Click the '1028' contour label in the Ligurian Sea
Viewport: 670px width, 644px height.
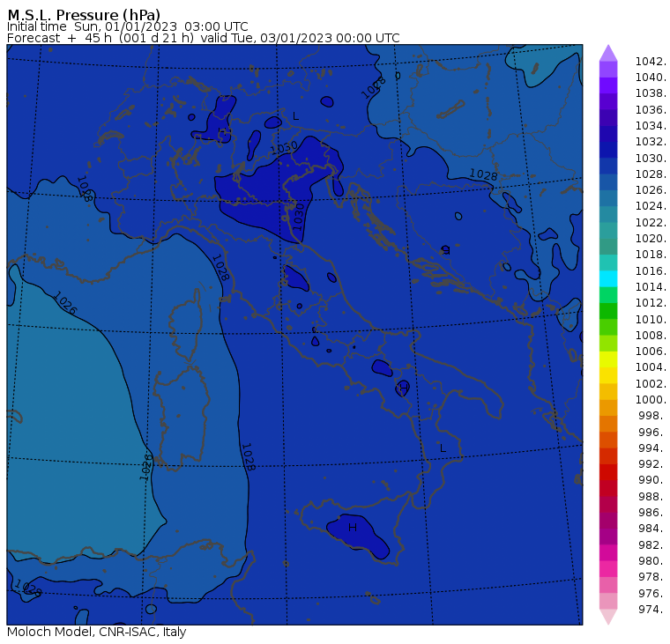tap(221, 267)
